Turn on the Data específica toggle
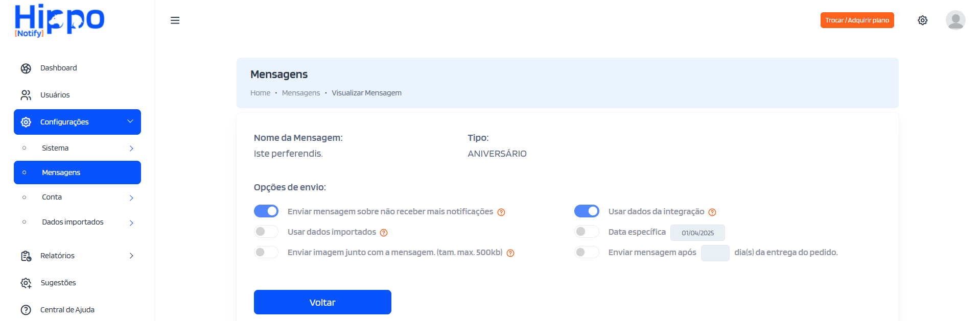980x321 pixels. (587, 232)
